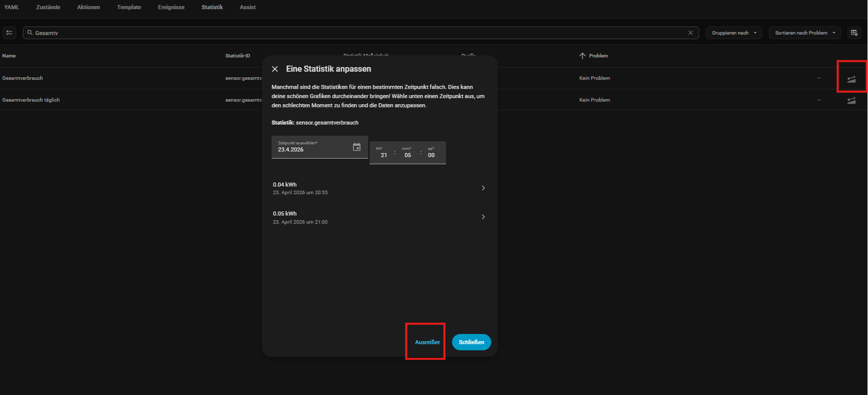Open table settings icon at top right

pos(854,33)
